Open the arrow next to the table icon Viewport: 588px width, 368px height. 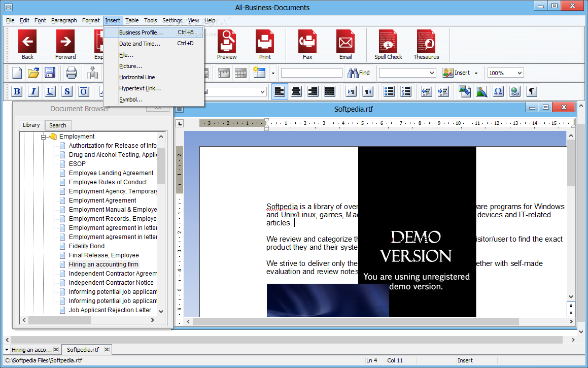coord(273,73)
